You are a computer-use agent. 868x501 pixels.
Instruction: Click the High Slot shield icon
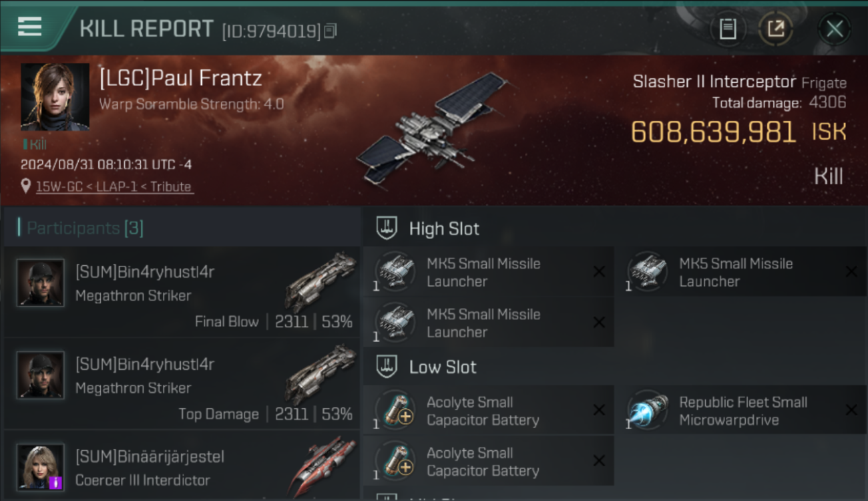pyautogui.click(x=387, y=228)
